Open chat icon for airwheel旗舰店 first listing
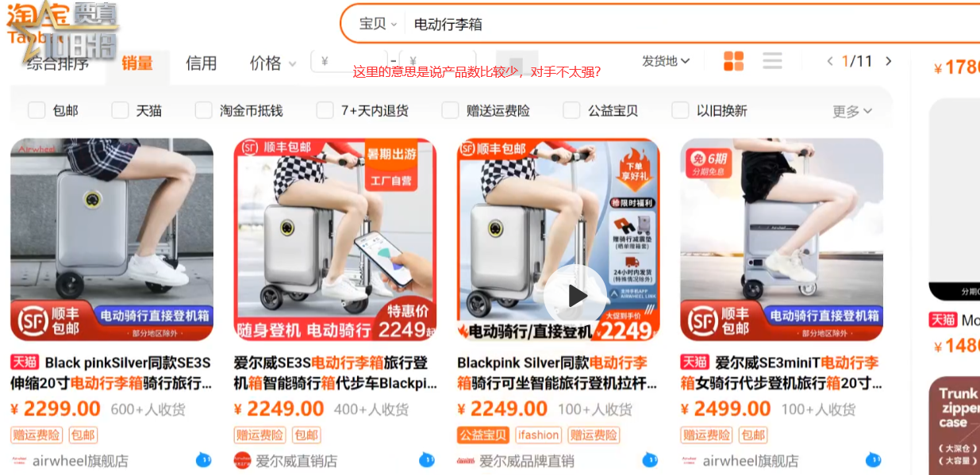The height and width of the screenshot is (475, 980). [x=204, y=459]
